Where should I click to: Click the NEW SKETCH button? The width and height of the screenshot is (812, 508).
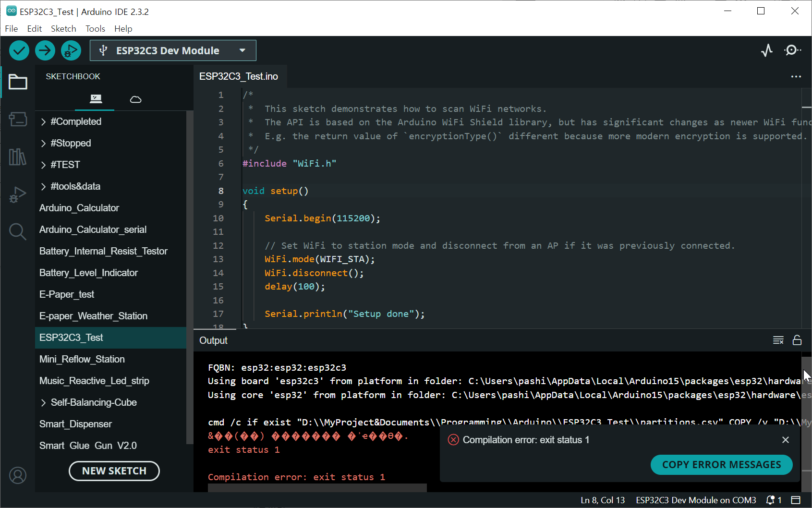point(114,471)
